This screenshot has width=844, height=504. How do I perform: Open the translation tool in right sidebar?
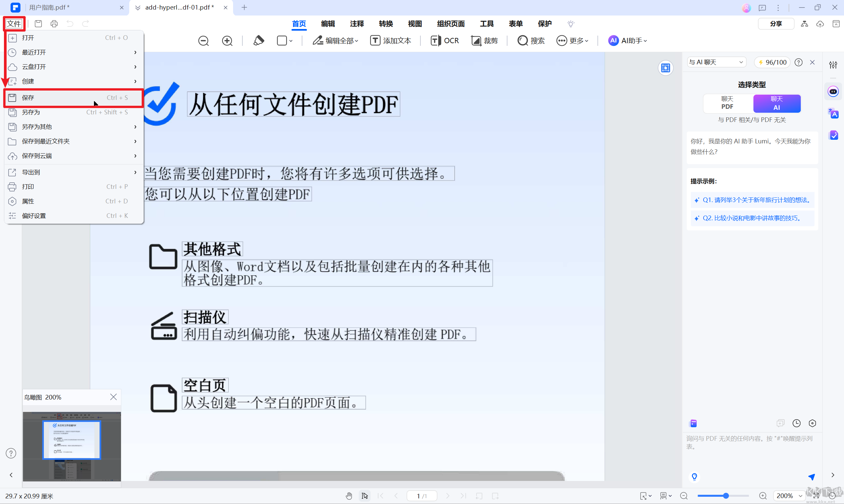pos(833,114)
